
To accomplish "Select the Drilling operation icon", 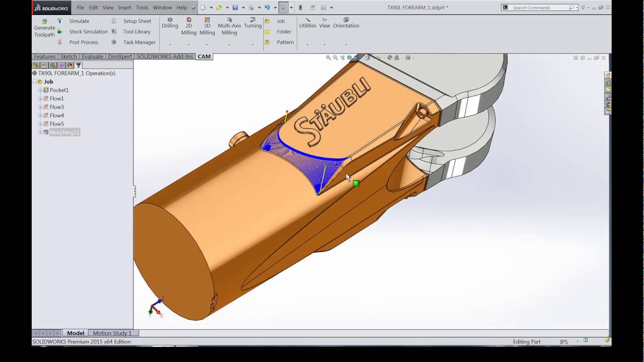I will pos(170,20).
